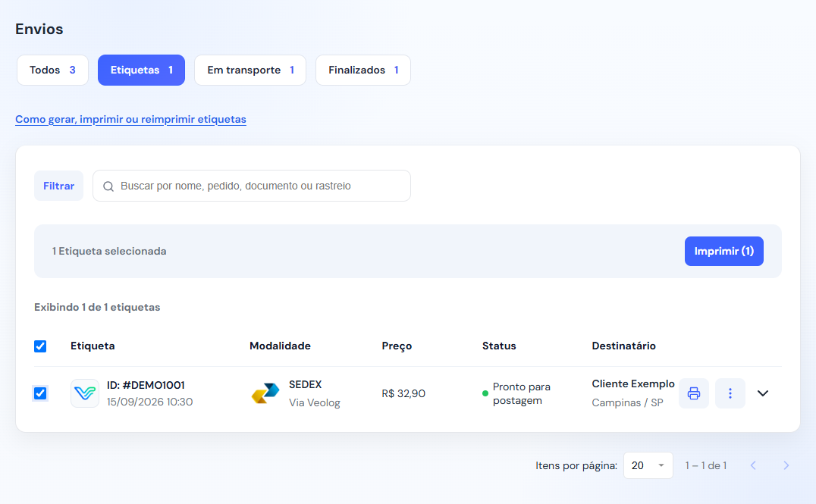Click the SEDEX modality name
The width and height of the screenshot is (816, 504).
point(306,384)
